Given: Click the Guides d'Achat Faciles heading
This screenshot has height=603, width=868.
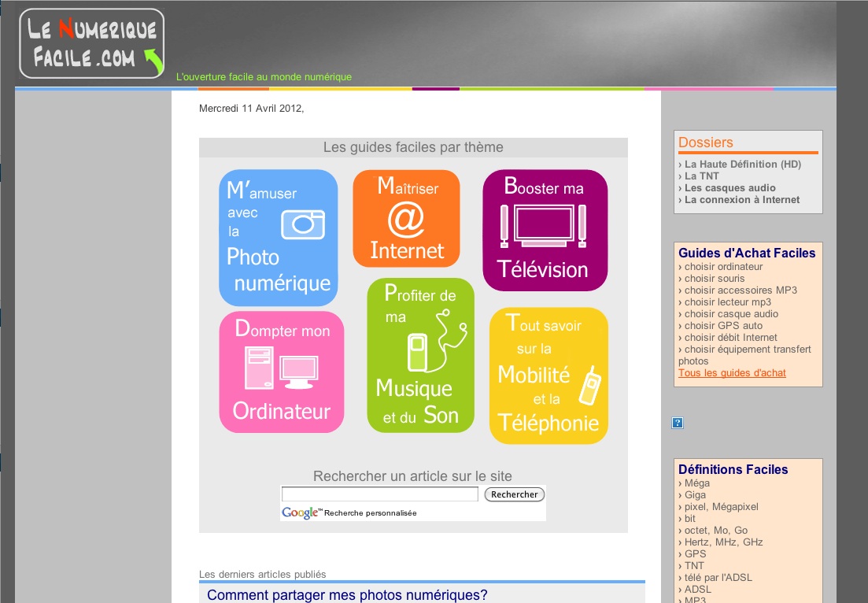Looking at the screenshot, I should point(747,253).
